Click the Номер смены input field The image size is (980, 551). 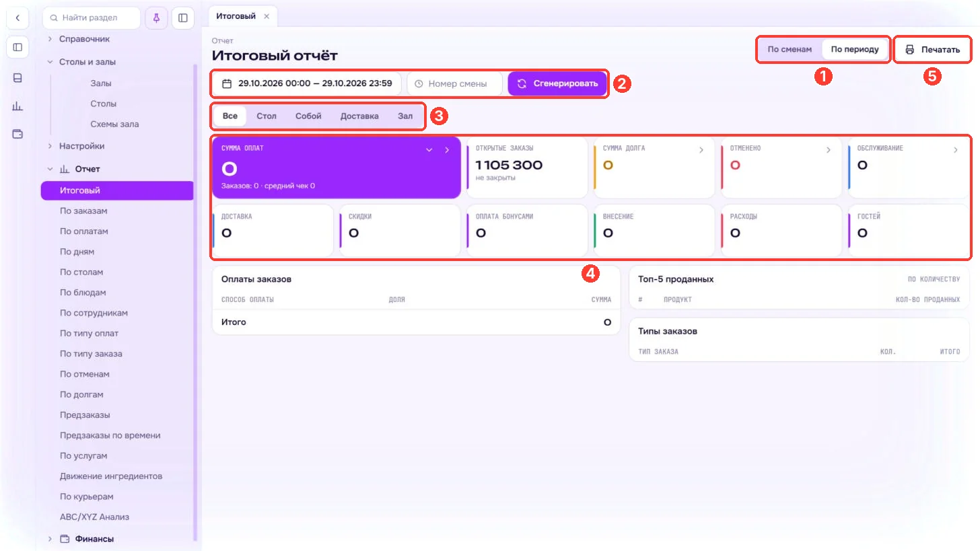pos(454,84)
